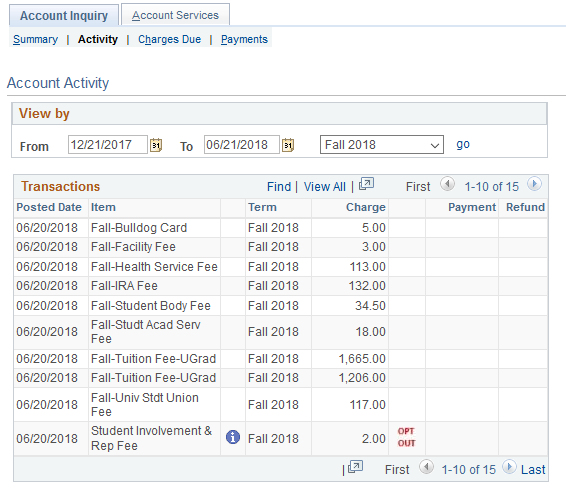The height and width of the screenshot is (494, 566).
Task: Select the Fall-Facility Fee item
Action: pyautogui.click(x=133, y=247)
